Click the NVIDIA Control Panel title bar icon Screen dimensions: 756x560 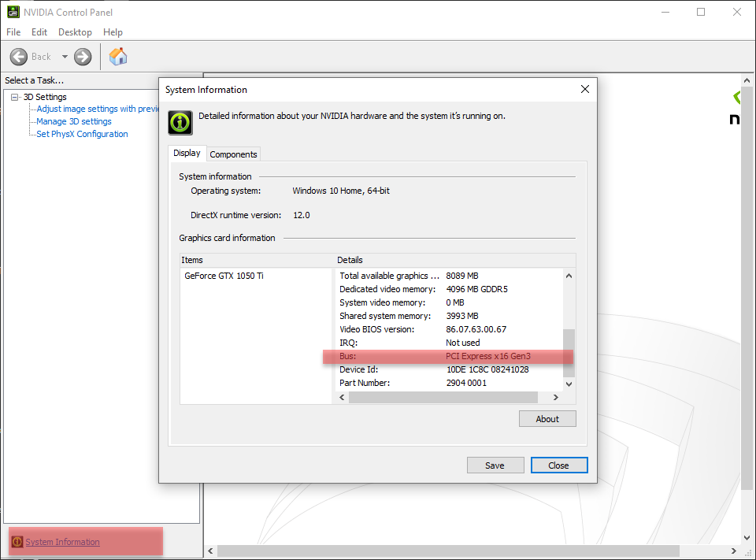click(x=13, y=12)
